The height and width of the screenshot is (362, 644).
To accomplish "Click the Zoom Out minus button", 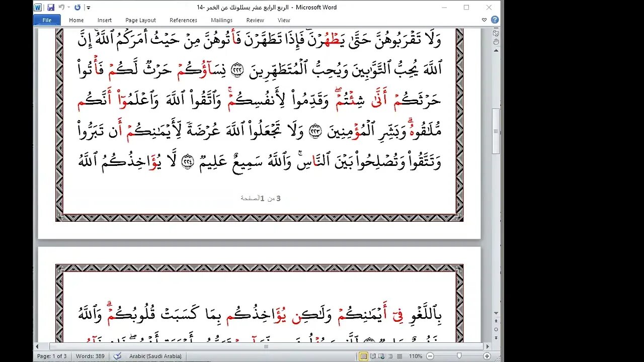I will pos(429,356).
